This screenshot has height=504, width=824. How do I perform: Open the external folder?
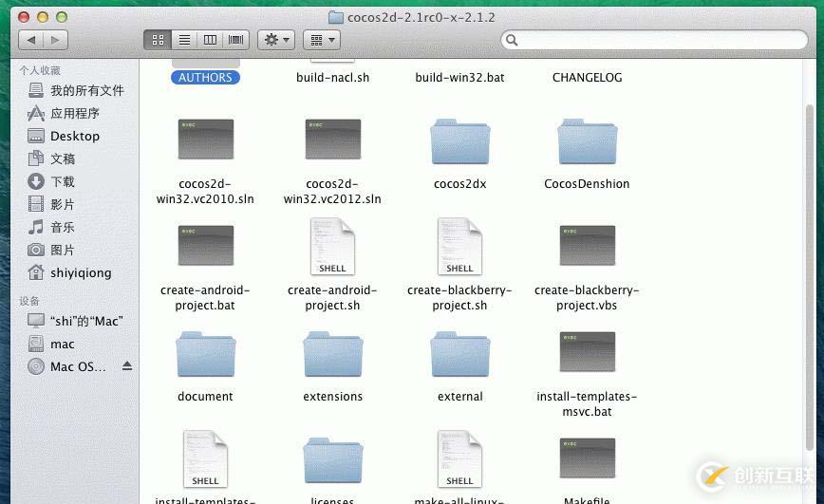click(x=459, y=355)
